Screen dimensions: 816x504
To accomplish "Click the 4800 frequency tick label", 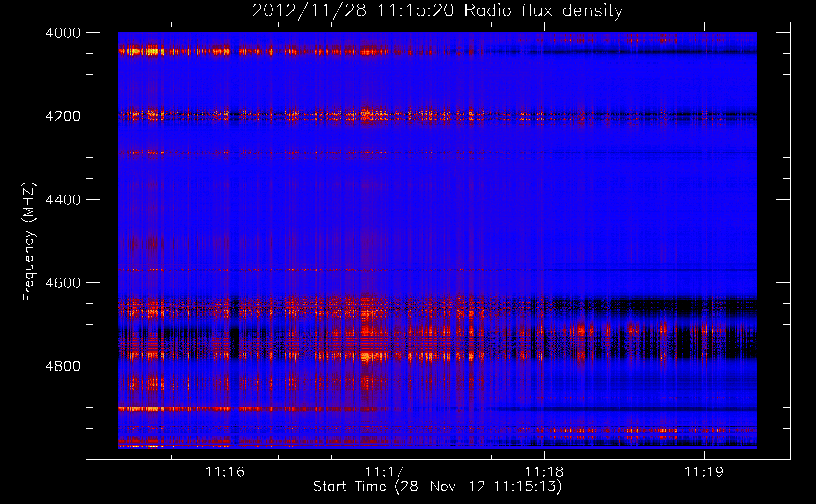I will pyautogui.click(x=63, y=366).
